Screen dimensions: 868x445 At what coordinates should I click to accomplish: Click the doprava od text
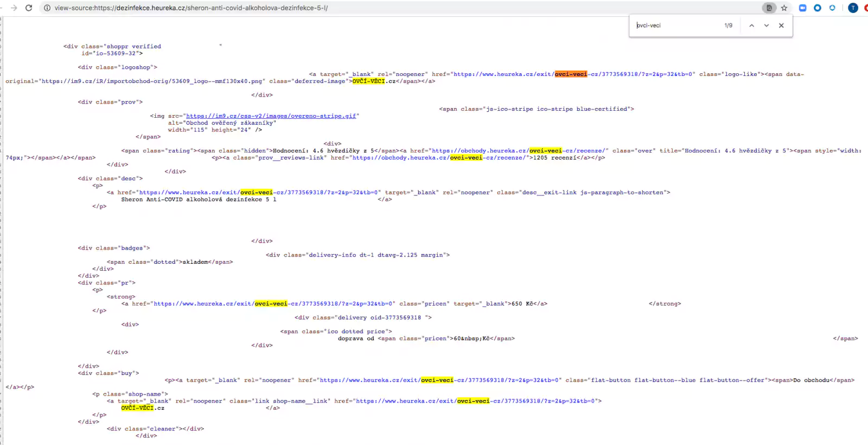tap(356, 339)
